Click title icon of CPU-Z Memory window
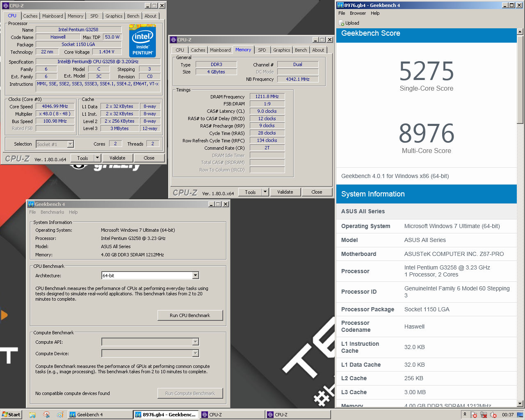The width and height of the screenshot is (525, 420). pos(173,40)
